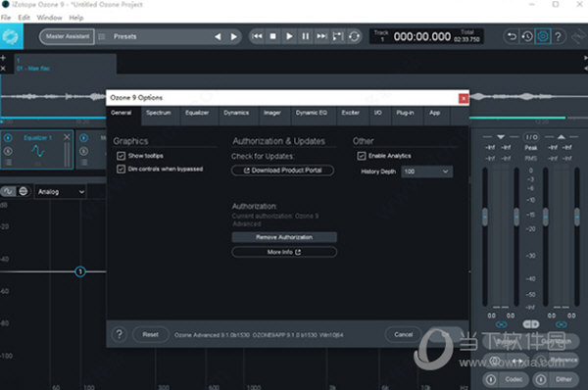588x390 pixels.
Task: Skip to next track in transport
Action: coord(321,36)
